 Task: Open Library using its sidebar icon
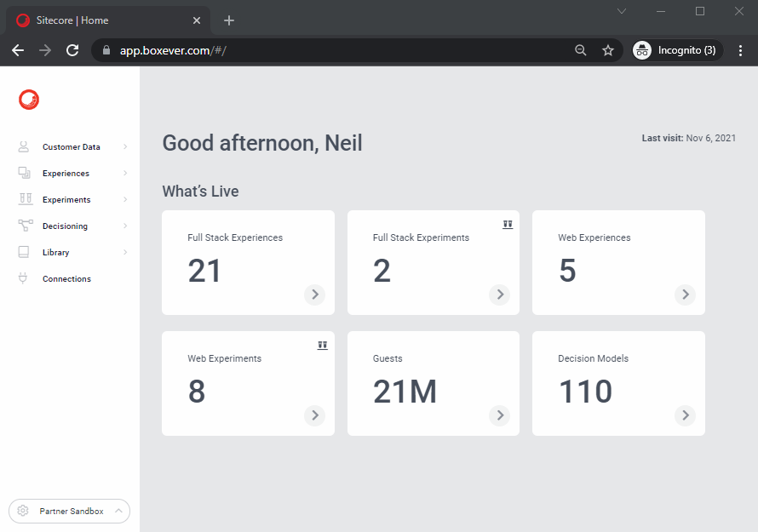[23, 252]
